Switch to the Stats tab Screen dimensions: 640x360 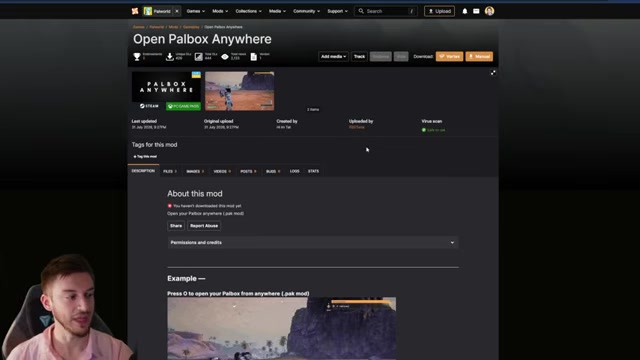313,171
